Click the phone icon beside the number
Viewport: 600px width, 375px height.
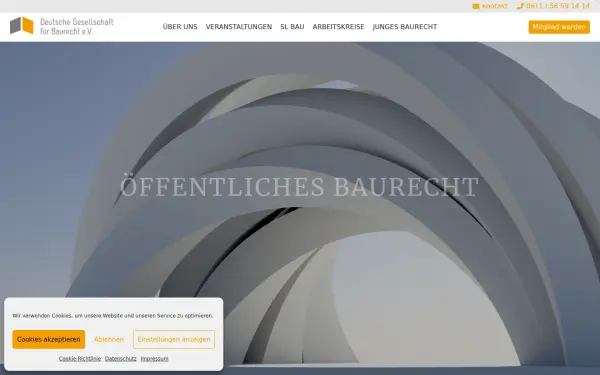click(x=520, y=6)
